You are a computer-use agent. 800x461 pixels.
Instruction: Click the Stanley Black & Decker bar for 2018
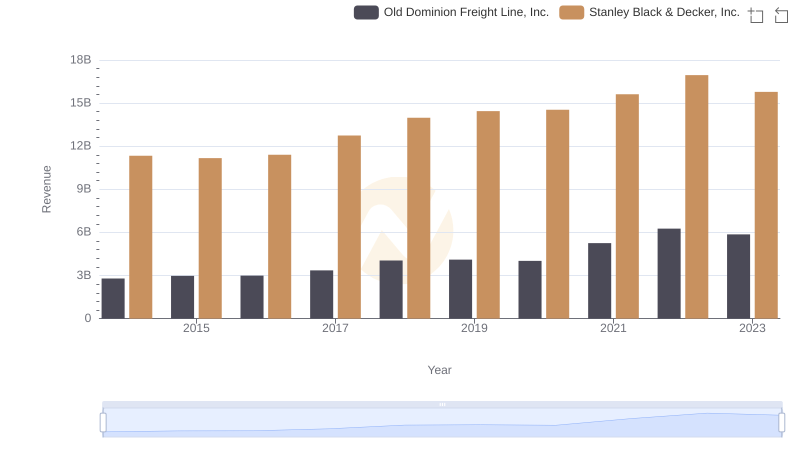418,218
